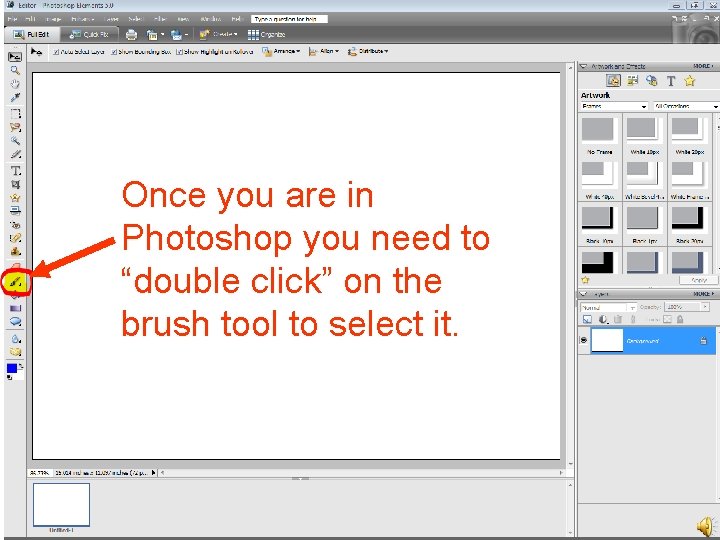Toggle Lock Transparent Pixels icon
The width and height of the screenshot is (720, 540).
click(667, 319)
